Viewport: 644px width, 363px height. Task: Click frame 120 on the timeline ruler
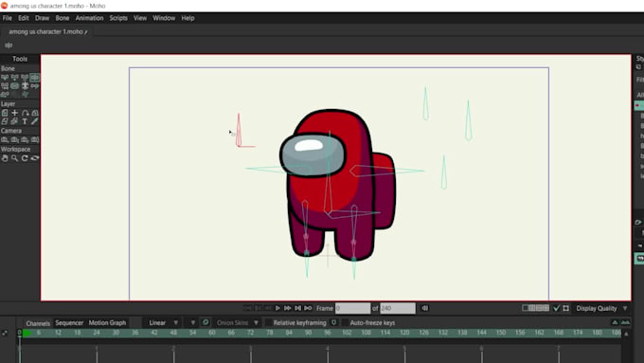pos(404,333)
